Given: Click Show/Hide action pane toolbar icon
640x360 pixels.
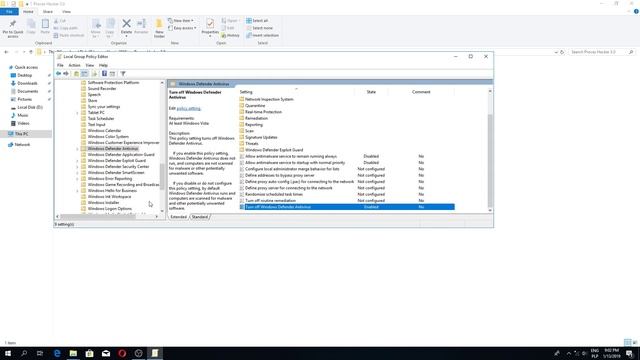Looking at the screenshot, I should [x=112, y=73].
